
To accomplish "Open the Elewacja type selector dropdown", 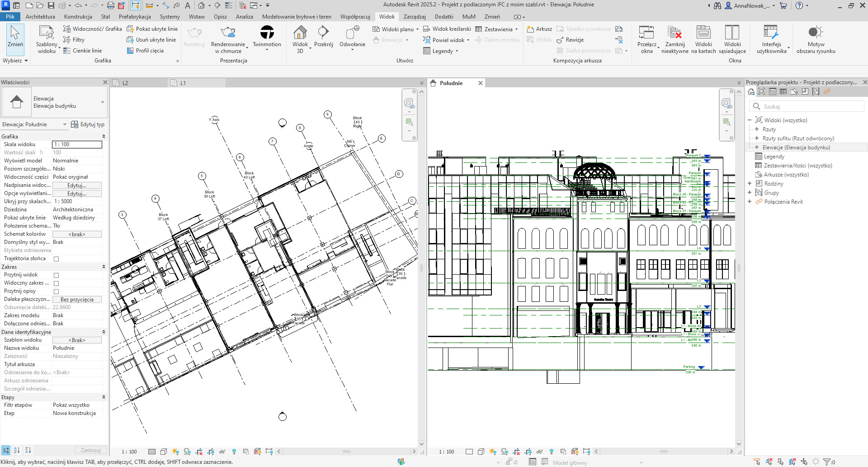I will click(102, 102).
